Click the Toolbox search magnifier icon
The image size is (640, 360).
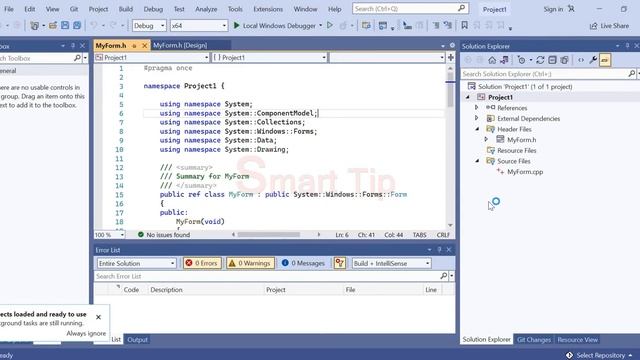(77, 58)
